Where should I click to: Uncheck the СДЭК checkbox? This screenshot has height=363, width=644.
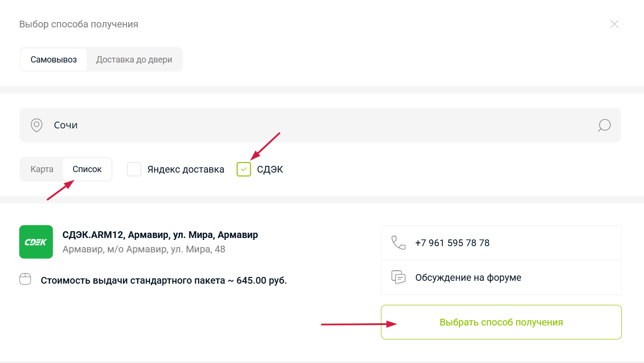[x=244, y=169]
